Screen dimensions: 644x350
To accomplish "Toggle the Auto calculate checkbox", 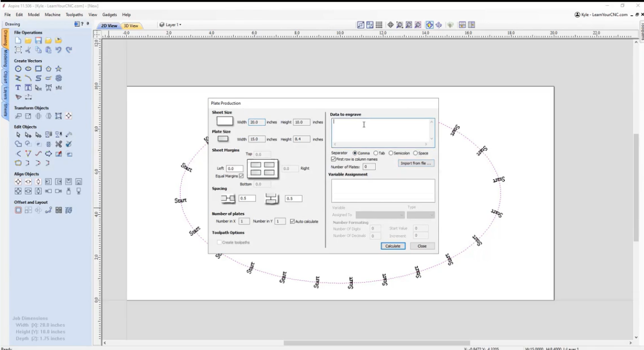I will pyautogui.click(x=293, y=221).
